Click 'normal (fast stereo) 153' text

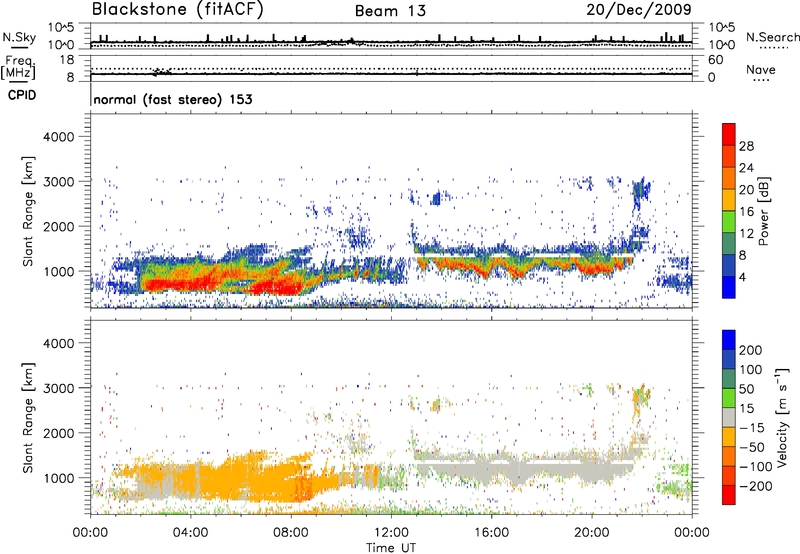tap(173, 99)
